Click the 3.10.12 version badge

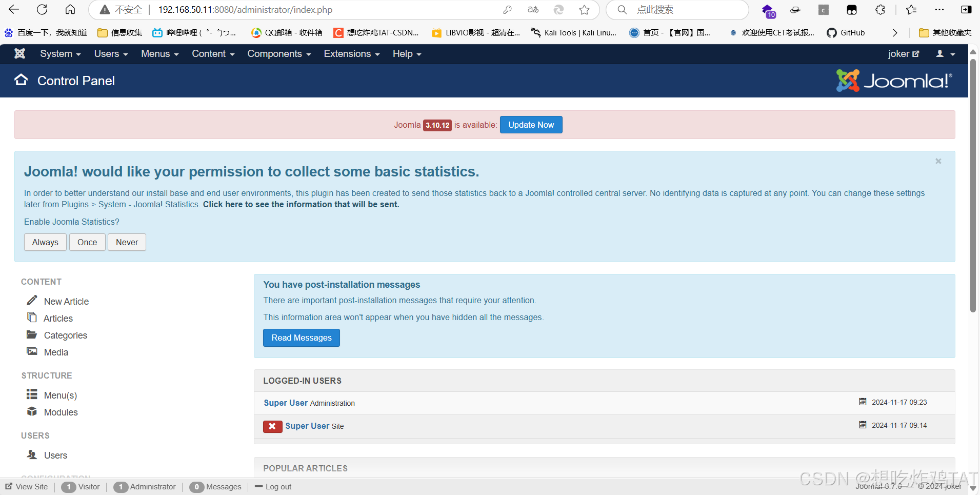point(437,125)
